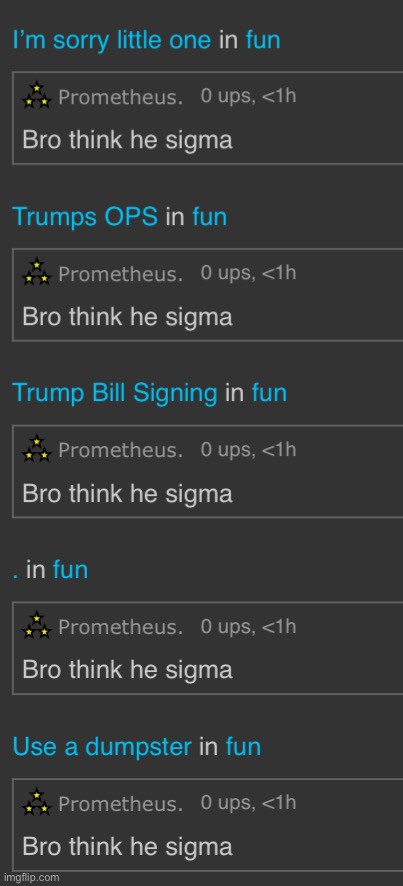Viewport: 403px width, 886px height.
Task: Click the imgflip.com watermark
Action: [x=30, y=878]
